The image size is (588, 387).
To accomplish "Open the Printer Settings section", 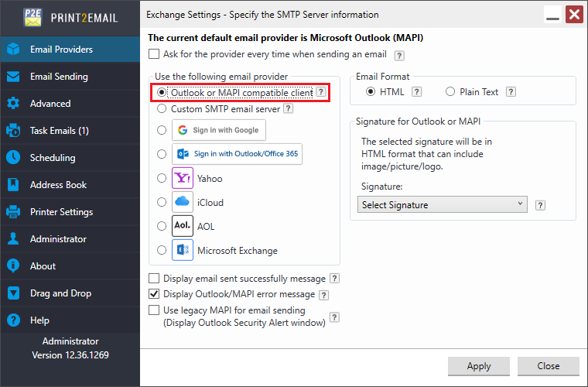I will [x=70, y=212].
